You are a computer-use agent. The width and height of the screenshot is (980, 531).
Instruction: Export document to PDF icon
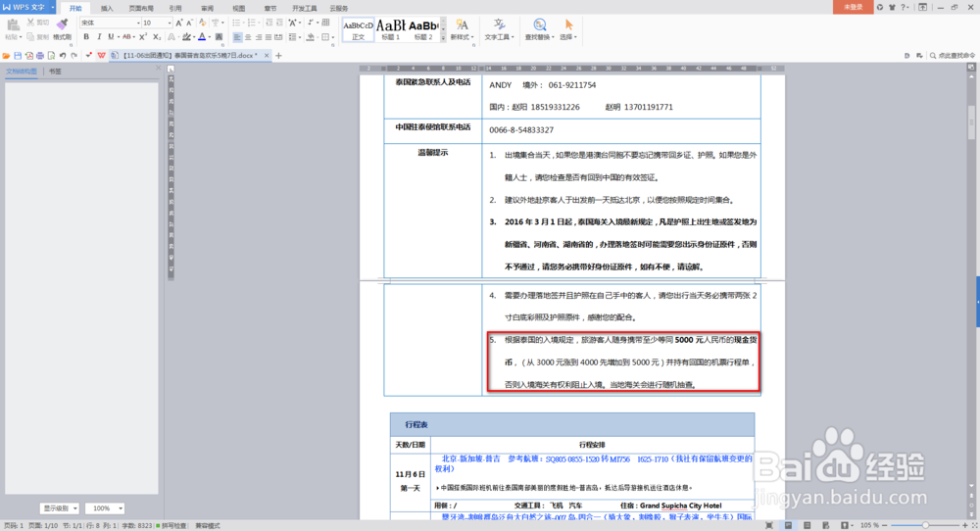pyautogui.click(x=28, y=56)
